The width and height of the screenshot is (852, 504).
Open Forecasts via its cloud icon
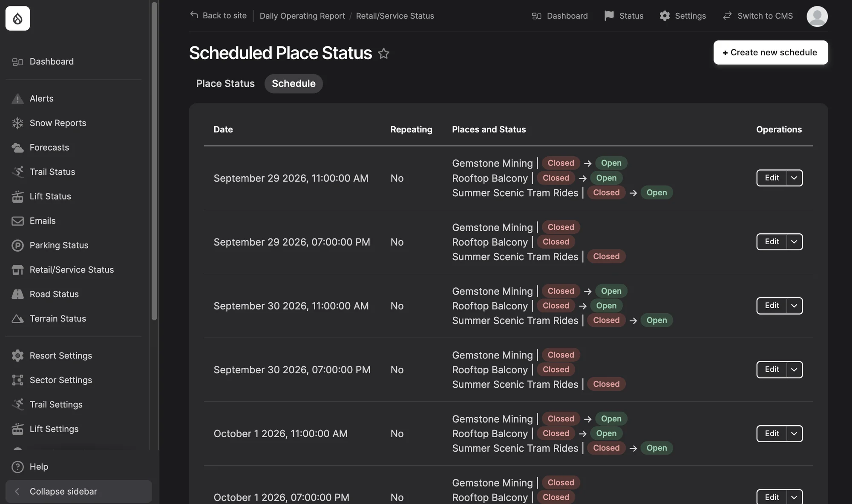tap(17, 148)
